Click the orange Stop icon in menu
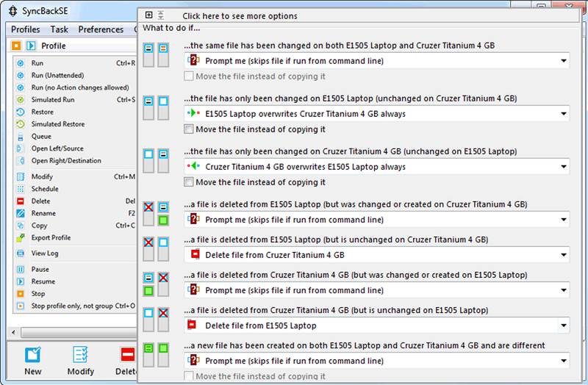This screenshot has height=385, width=588. click(21, 294)
